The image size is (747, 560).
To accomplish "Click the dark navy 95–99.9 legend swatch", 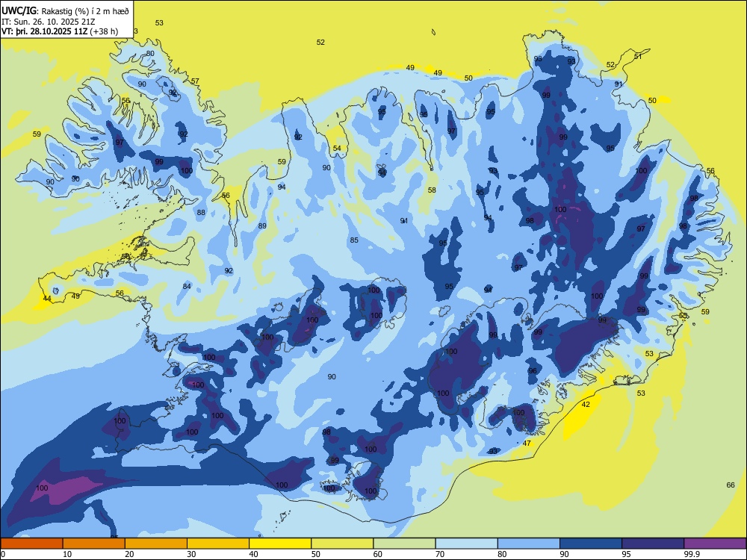I will tap(653, 544).
